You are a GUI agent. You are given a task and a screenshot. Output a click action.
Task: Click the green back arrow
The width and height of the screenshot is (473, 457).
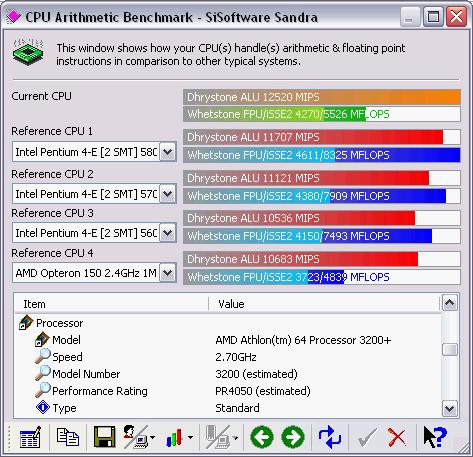tap(262, 437)
